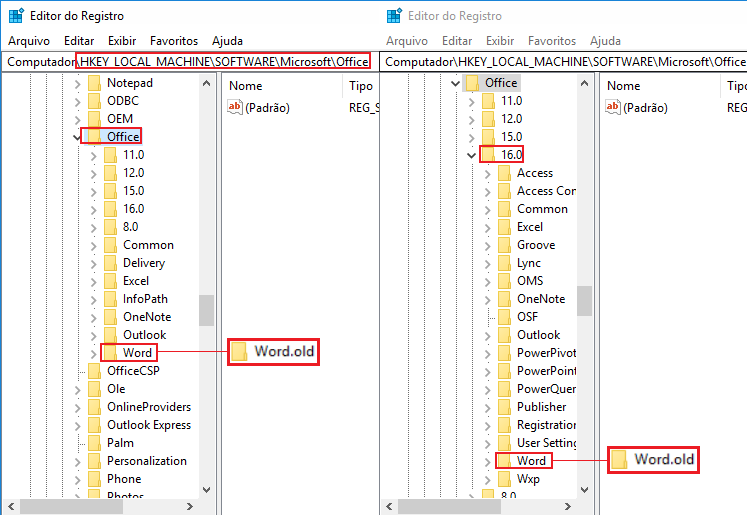Screen dimensions: 747x515
Task: Select OnlineProviders key in left tree
Action: (149, 407)
